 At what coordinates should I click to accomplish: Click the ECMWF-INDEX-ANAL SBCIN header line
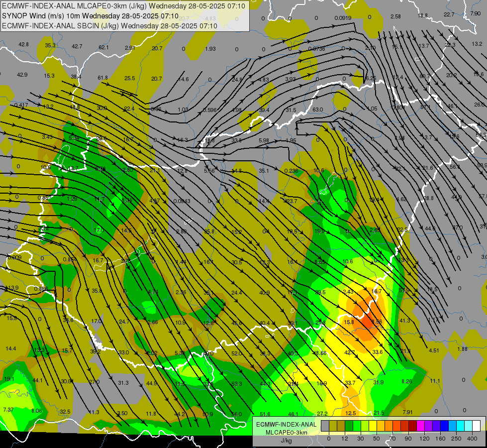(x=109, y=26)
